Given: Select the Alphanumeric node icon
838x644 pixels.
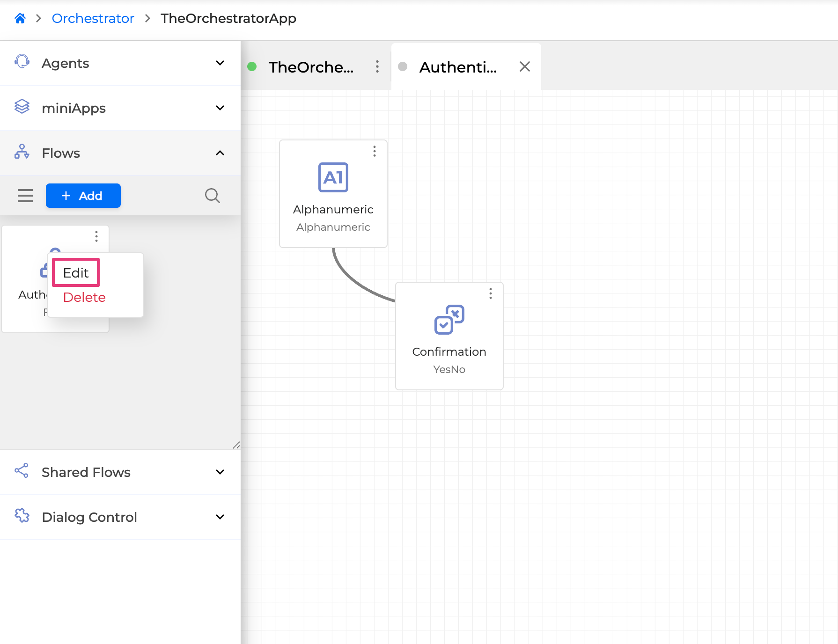Looking at the screenshot, I should pos(333,177).
